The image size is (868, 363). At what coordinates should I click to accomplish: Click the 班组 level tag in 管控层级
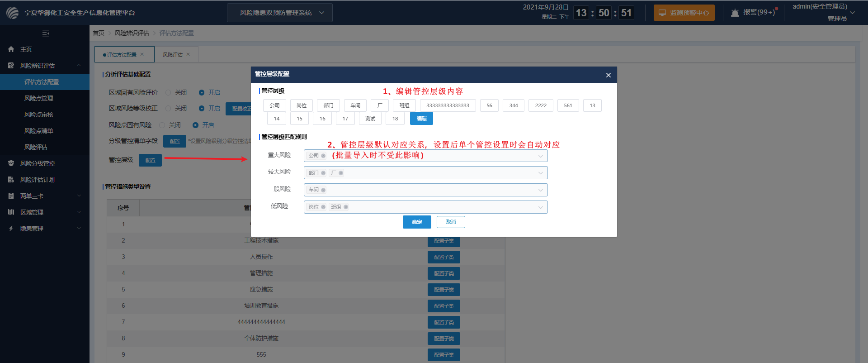(404, 105)
